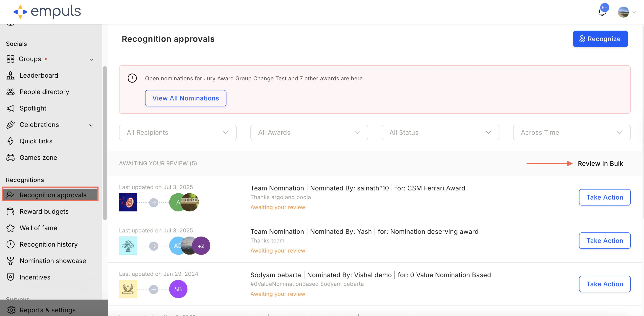Click the Celebrations party popper icon
Viewport: 644px width, 316px height.
pyautogui.click(x=10, y=125)
